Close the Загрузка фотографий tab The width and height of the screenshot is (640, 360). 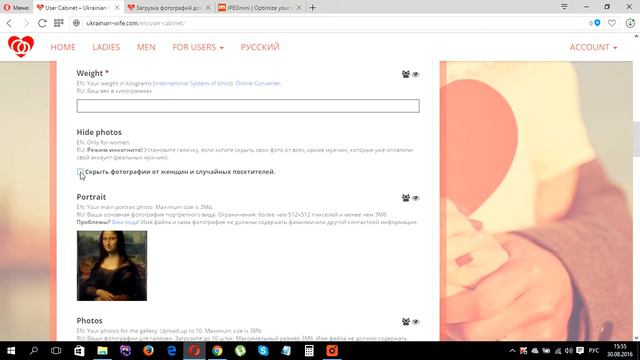pos(208,7)
